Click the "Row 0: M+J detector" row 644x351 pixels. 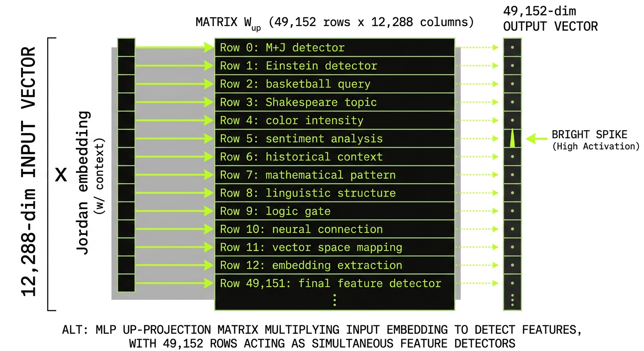(x=335, y=48)
